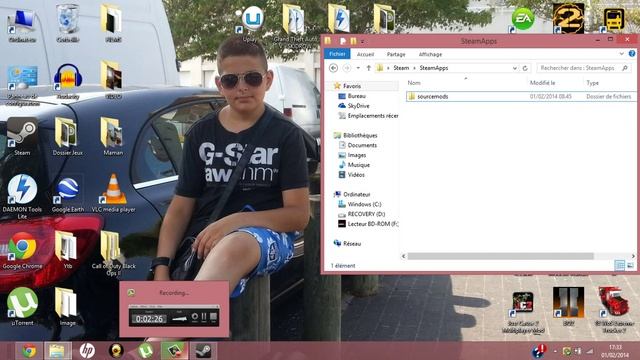Select Emplacements récents in navigation pane
640x360 pixels.
click(369, 116)
